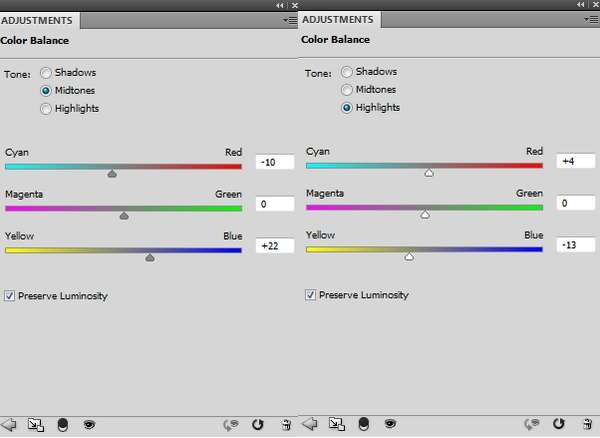Select Highlights tone in left panel
600x438 pixels.
46,109
